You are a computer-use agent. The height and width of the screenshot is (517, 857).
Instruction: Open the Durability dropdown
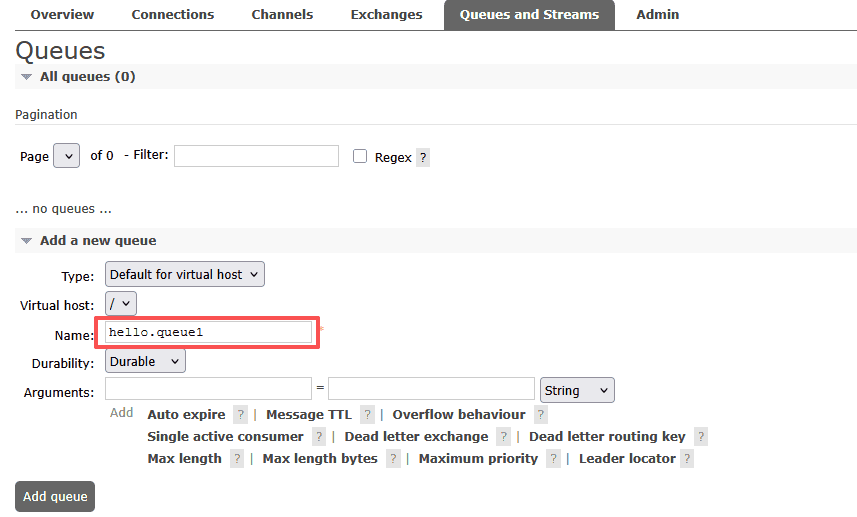(x=145, y=361)
